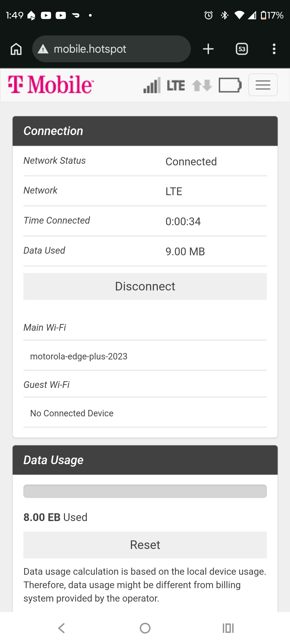Expand the hamburger navigation menu

coord(263,85)
